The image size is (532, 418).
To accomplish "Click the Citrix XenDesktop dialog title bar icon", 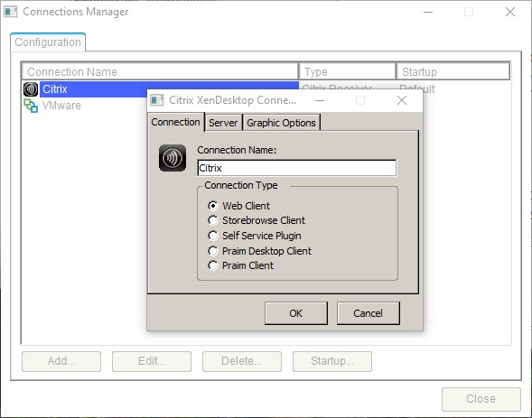I will pyautogui.click(x=157, y=100).
